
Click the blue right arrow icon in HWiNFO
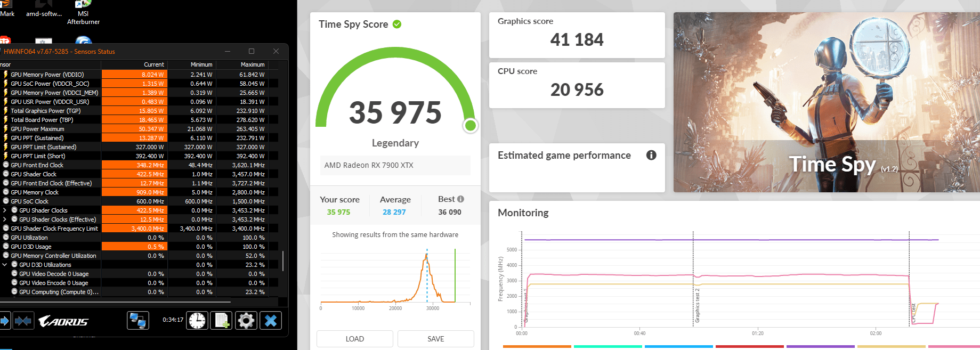tap(4, 321)
